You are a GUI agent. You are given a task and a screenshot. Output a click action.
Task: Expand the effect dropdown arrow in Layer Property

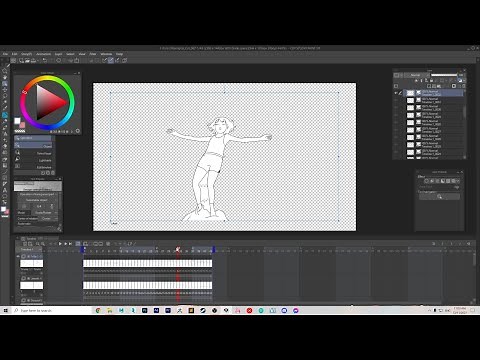pos(458,181)
